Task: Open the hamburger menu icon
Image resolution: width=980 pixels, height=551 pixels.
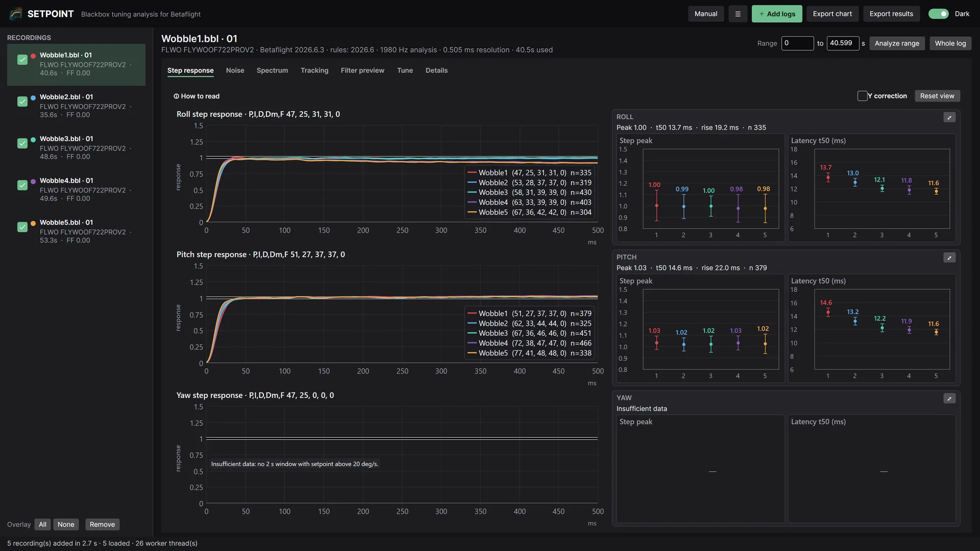Action: tap(738, 14)
